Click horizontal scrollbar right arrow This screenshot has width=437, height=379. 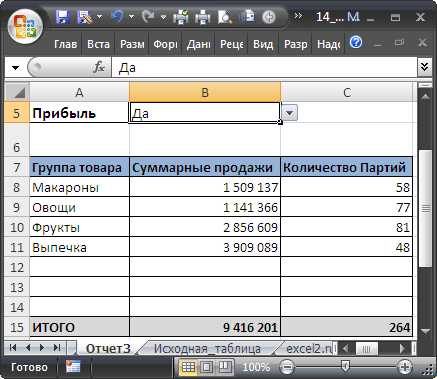403,349
